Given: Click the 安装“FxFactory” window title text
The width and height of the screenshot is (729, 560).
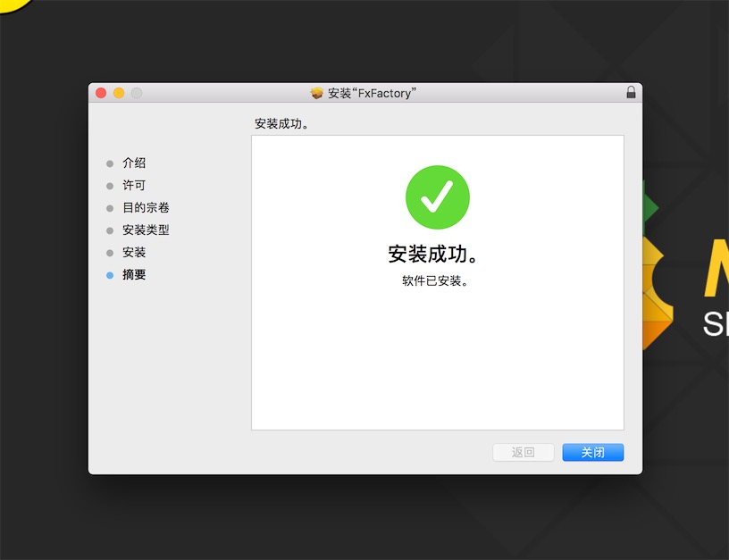Looking at the screenshot, I should 372,93.
